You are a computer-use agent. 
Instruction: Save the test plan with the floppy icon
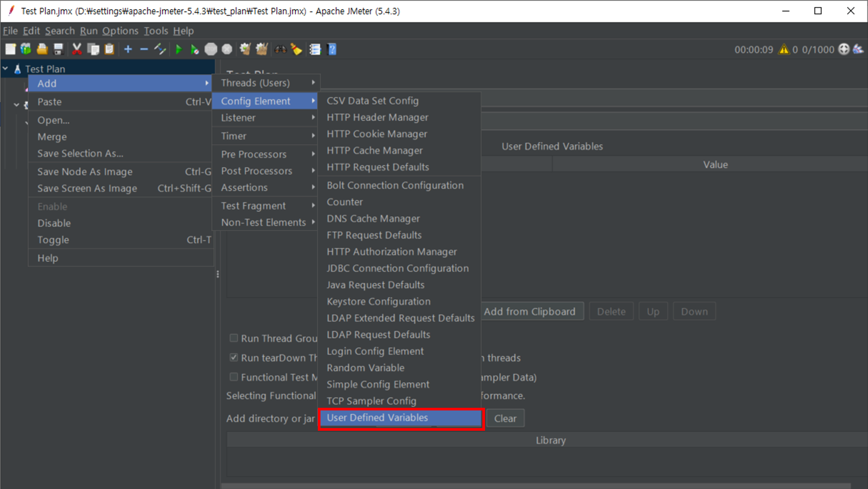58,49
